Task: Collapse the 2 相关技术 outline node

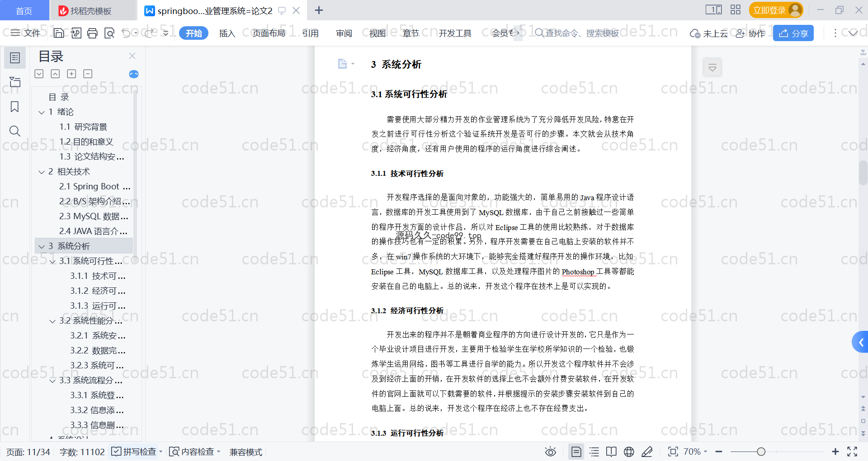Action: [42, 172]
